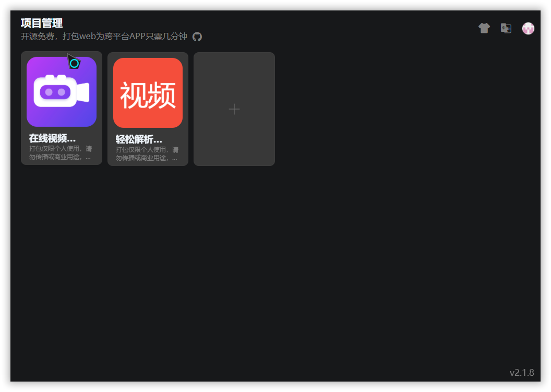Open the 在线视频... project title

pos(52,138)
